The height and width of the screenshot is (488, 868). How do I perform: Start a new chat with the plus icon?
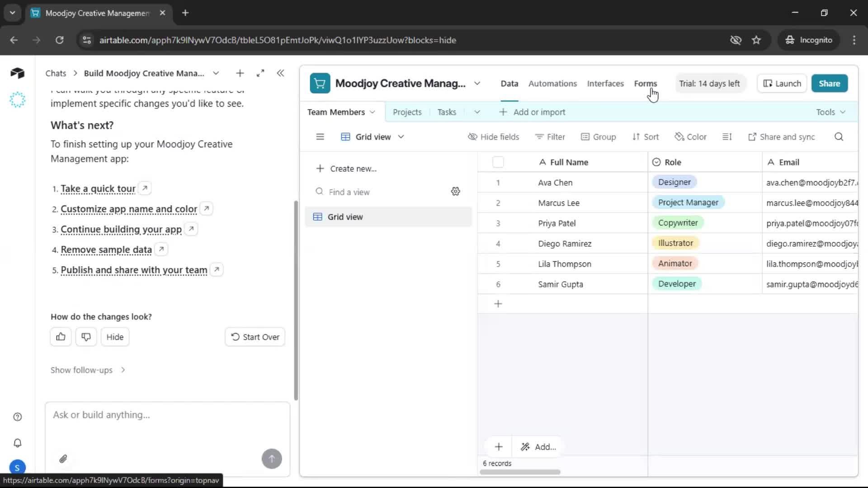[x=240, y=73]
